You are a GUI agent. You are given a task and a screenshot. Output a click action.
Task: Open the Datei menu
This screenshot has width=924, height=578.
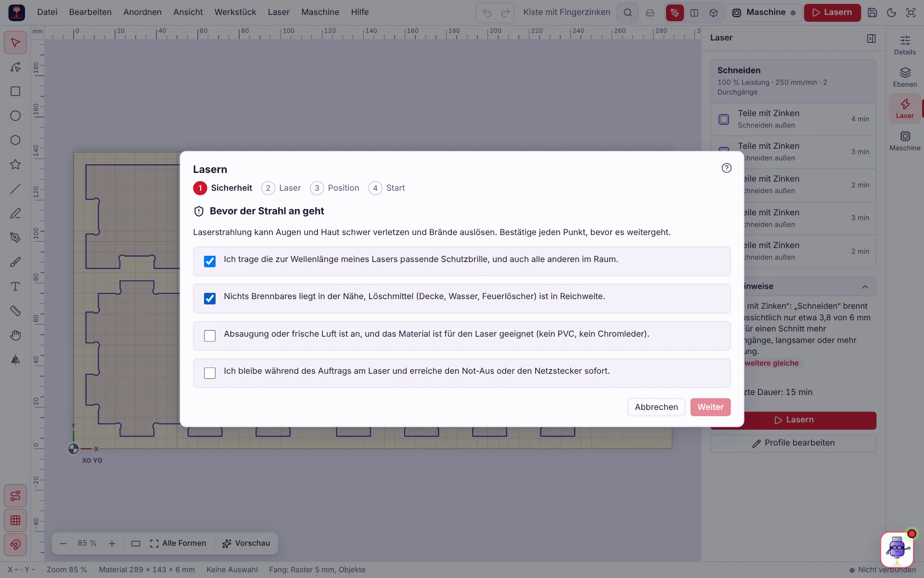pyautogui.click(x=47, y=13)
